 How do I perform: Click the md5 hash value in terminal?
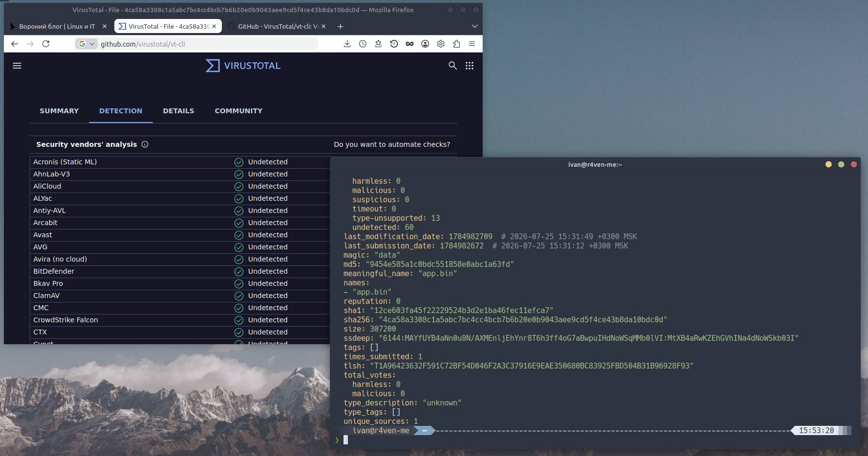point(440,264)
